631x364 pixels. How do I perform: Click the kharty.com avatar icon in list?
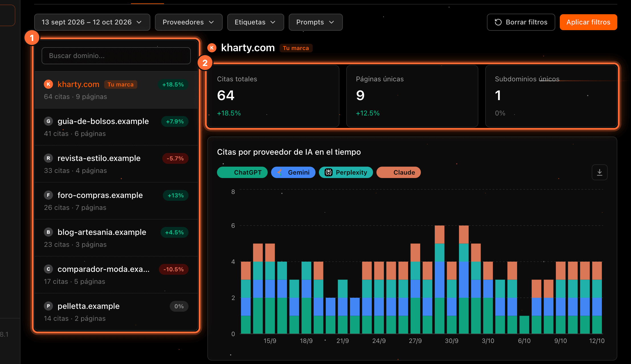tap(48, 84)
